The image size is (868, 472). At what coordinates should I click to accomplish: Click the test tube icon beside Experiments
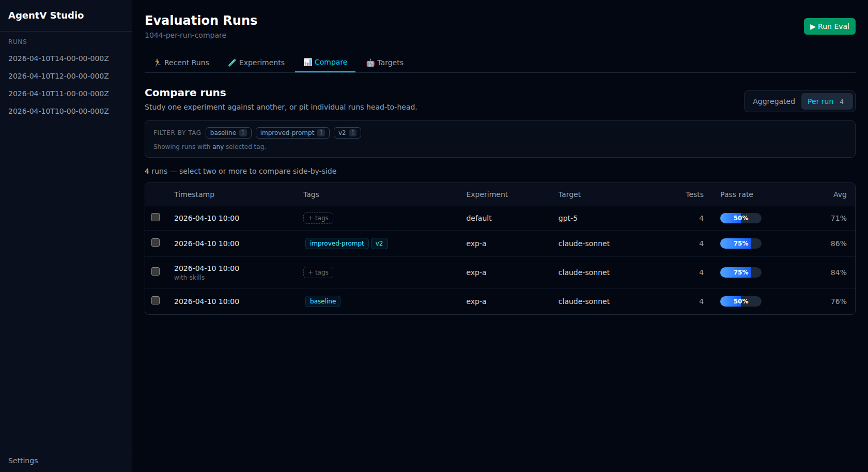coord(232,62)
